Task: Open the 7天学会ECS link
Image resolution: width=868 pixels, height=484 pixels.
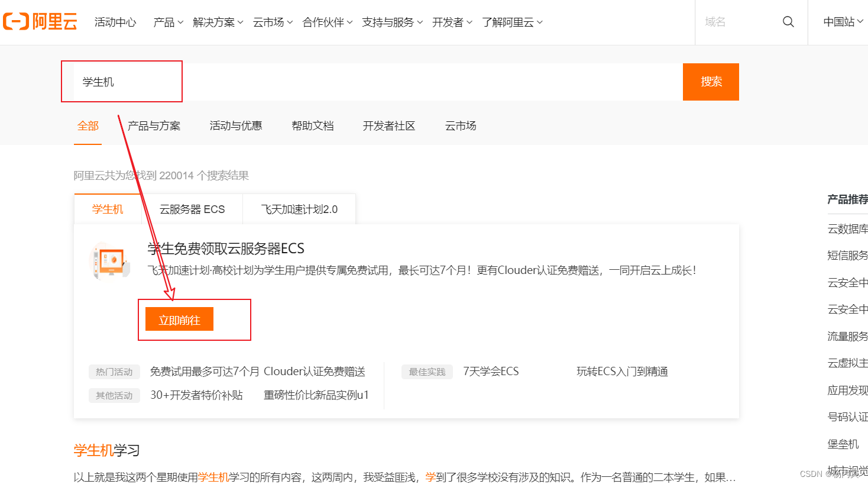Action: (491, 372)
